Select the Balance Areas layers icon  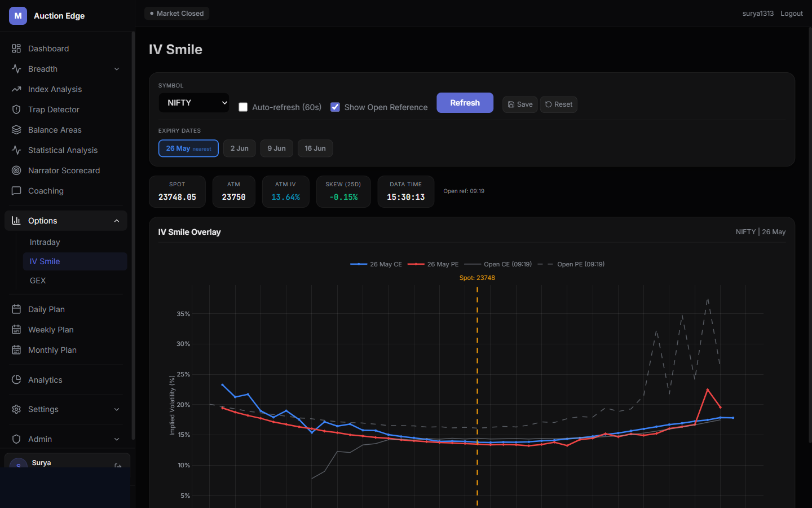point(16,130)
